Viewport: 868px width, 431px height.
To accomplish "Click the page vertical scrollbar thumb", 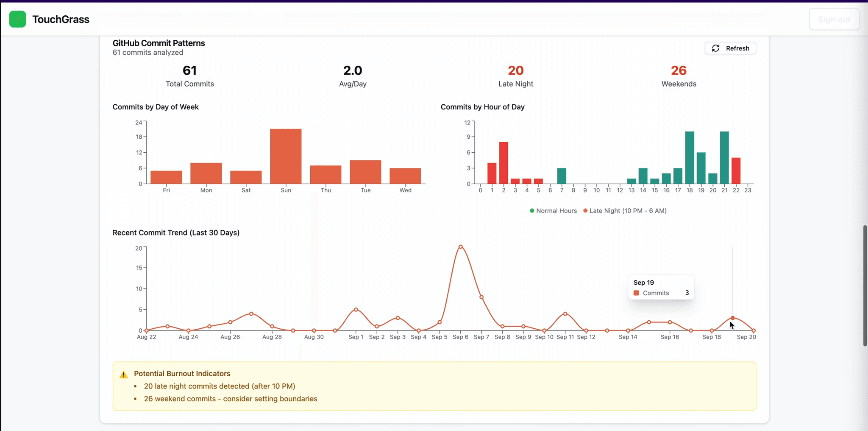I will click(x=865, y=285).
